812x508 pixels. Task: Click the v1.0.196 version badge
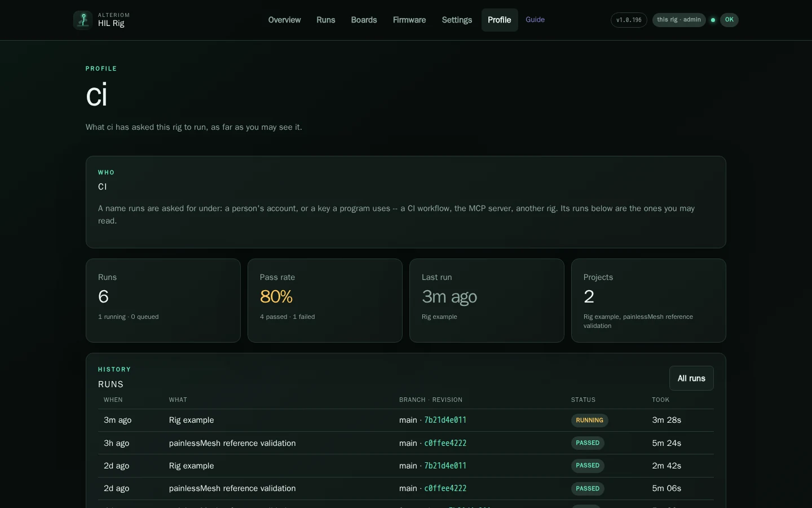click(629, 20)
